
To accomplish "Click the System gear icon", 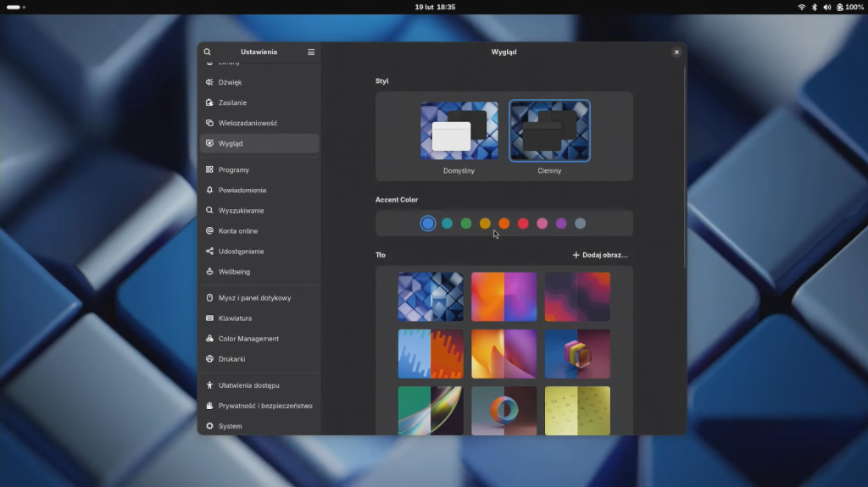I will click(209, 426).
